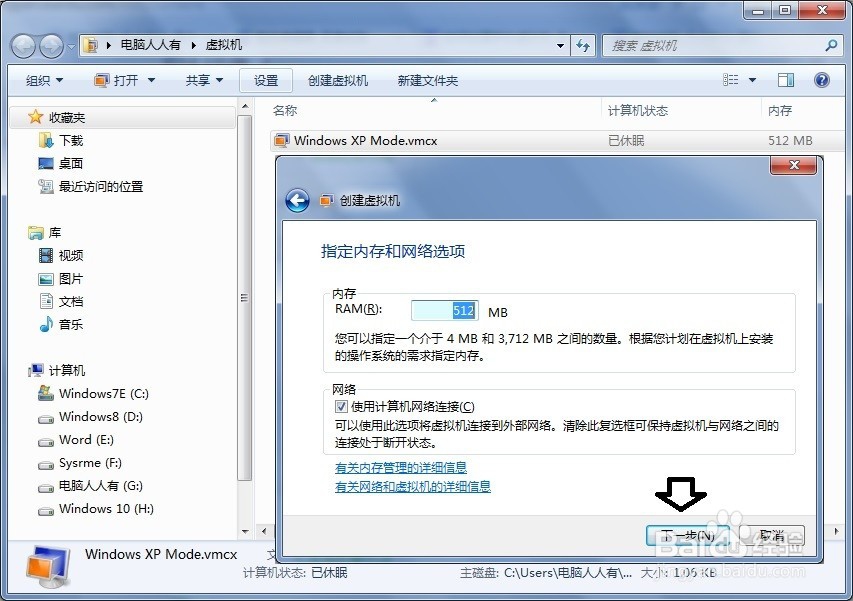Open drive Sysrme (F:)

(79, 463)
